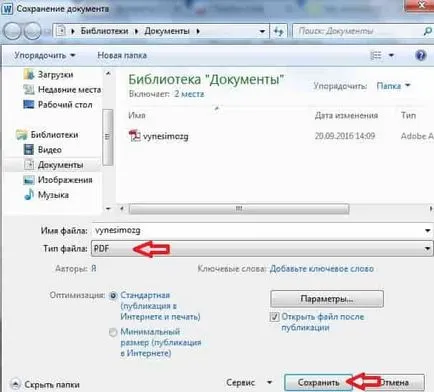Image resolution: width=434 pixels, height=392 pixels.
Task: Click the up-arrow icon beside Скрыть папки
Action: pos(16,384)
